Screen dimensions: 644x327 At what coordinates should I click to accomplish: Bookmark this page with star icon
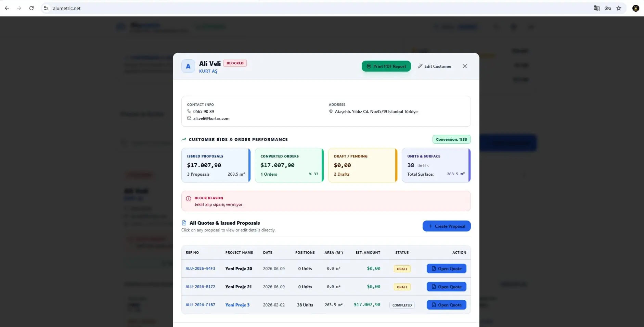pos(619,8)
